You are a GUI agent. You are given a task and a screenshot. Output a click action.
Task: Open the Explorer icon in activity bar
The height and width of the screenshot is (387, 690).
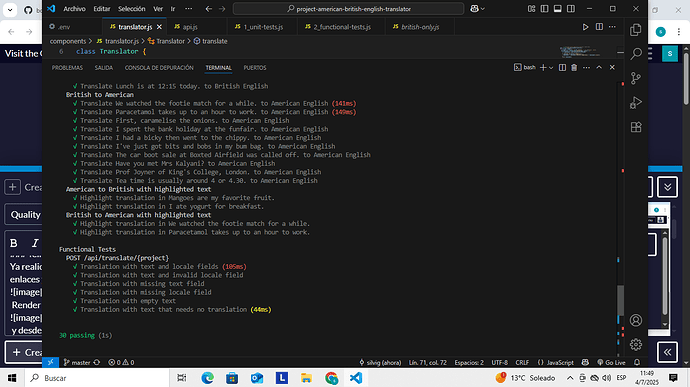[x=635, y=30]
